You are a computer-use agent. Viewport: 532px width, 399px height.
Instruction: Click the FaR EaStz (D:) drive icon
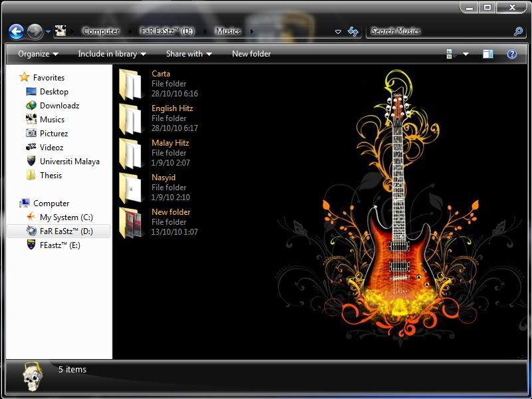(x=31, y=231)
